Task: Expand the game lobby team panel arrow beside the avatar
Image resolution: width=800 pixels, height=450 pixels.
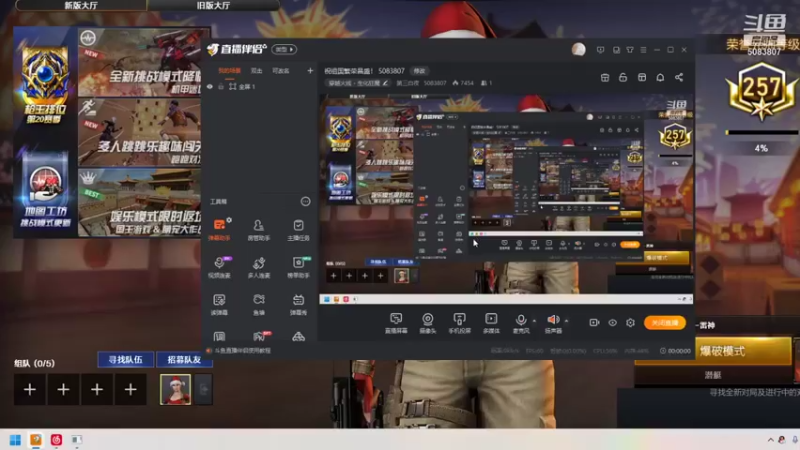Action: pos(203,389)
